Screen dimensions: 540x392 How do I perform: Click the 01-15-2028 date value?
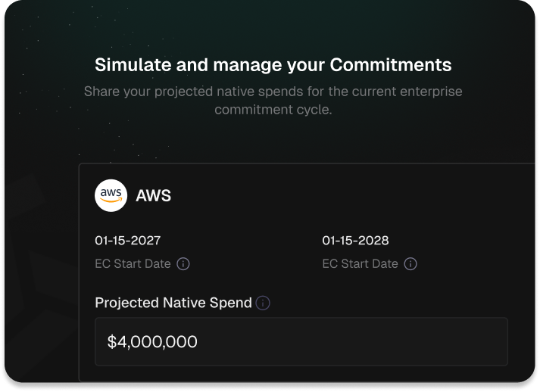[x=355, y=241]
